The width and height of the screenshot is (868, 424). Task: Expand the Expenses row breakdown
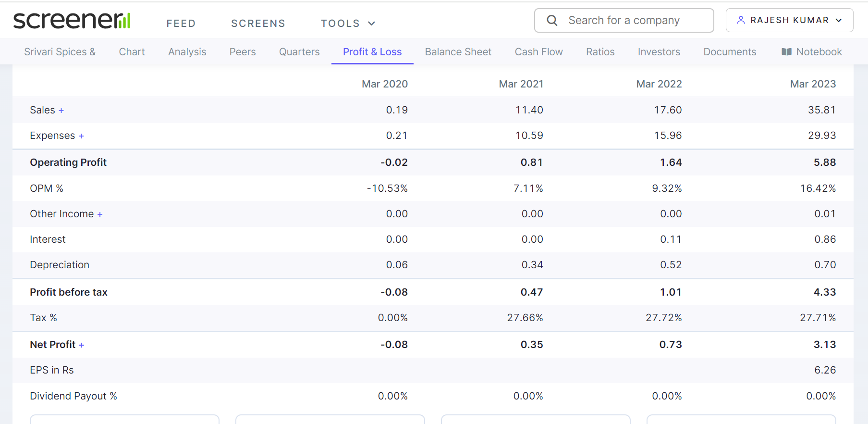(81, 136)
